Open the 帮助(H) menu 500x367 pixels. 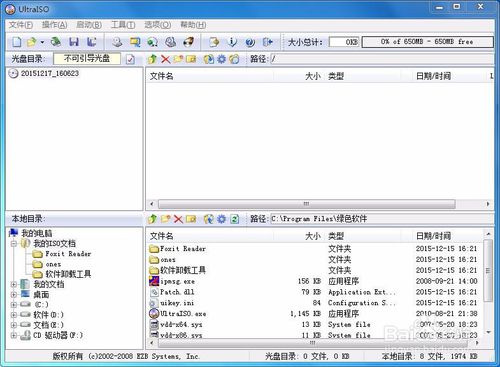point(193,25)
